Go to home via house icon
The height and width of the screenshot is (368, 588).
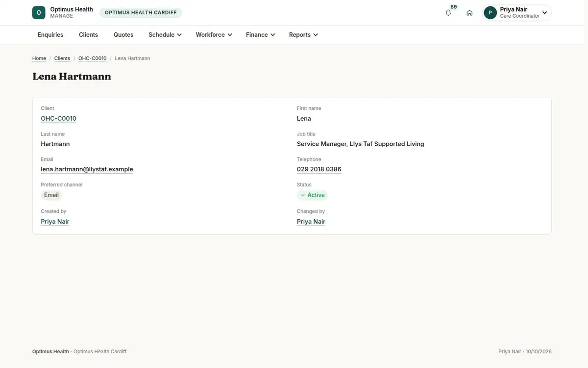pos(469,13)
